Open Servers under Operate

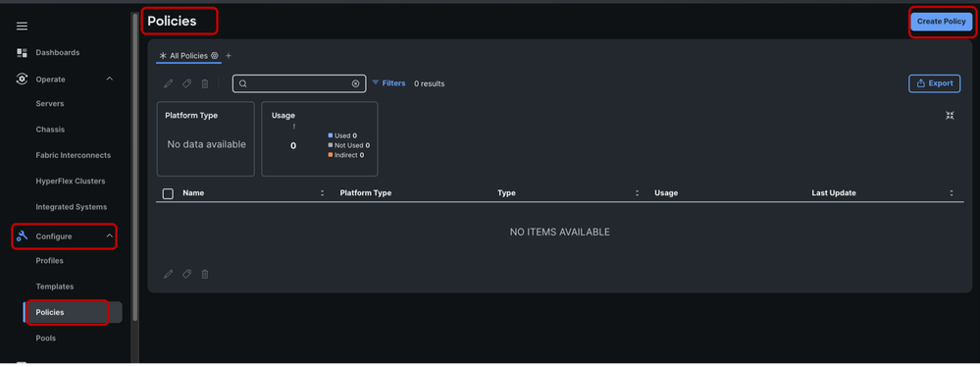50,104
